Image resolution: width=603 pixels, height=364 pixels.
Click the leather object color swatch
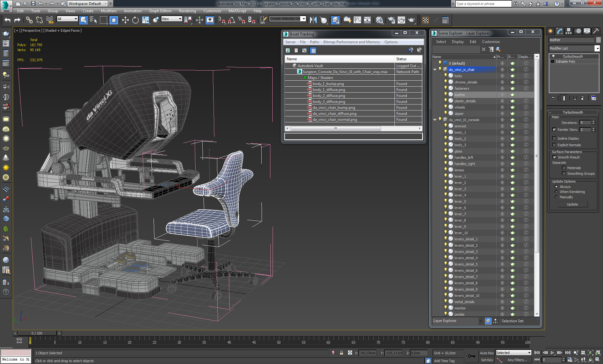[598, 40]
